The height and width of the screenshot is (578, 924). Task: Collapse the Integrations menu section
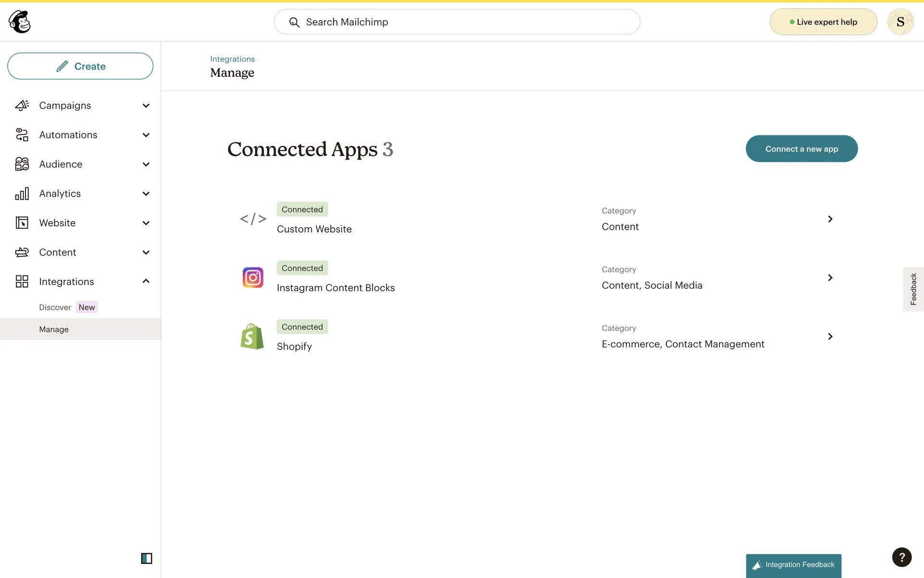click(x=146, y=281)
